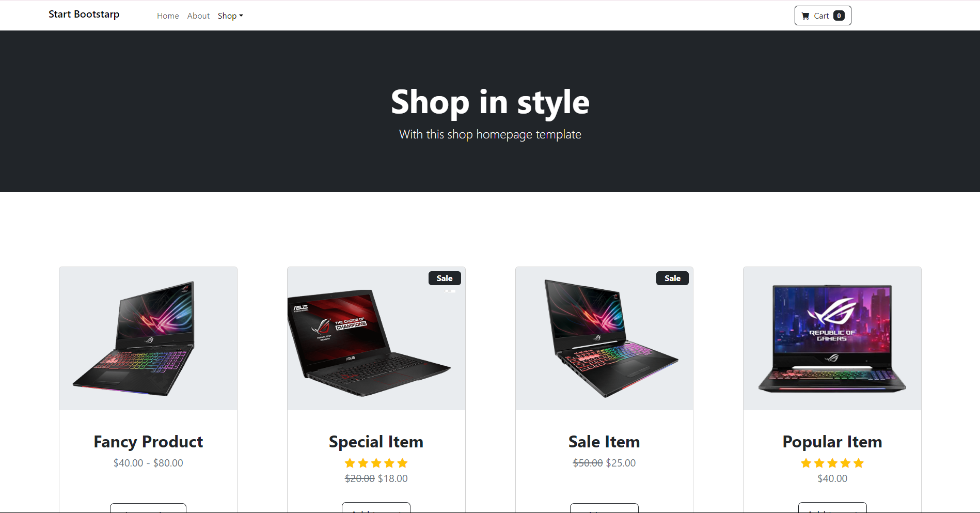This screenshot has height=513, width=980.
Task: Select the Fancy Product laptop image
Action: 148,338
